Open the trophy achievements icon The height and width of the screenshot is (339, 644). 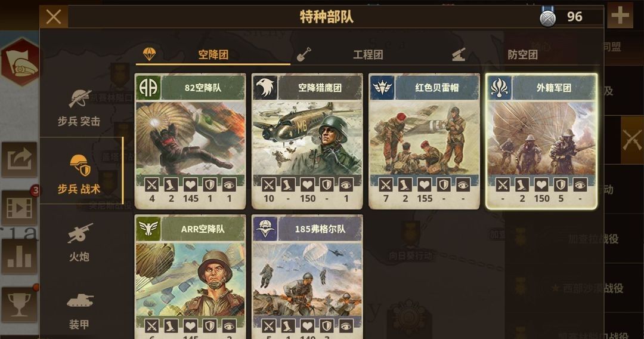click(x=19, y=306)
